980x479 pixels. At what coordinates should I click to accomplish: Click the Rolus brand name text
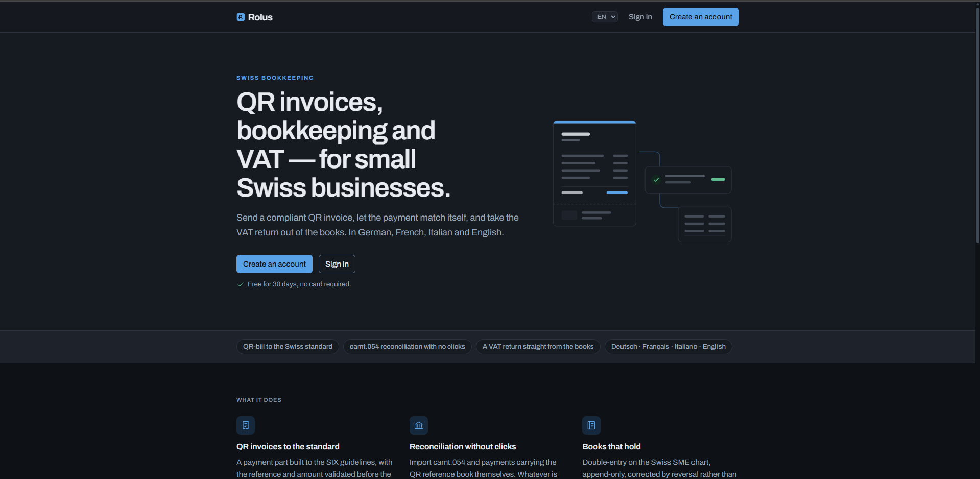[260, 17]
